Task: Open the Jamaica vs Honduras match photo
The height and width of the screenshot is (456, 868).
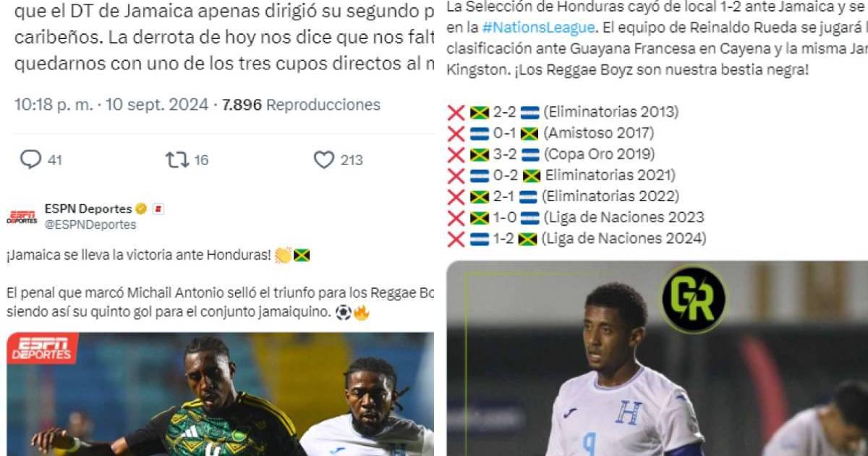Action: (221, 394)
